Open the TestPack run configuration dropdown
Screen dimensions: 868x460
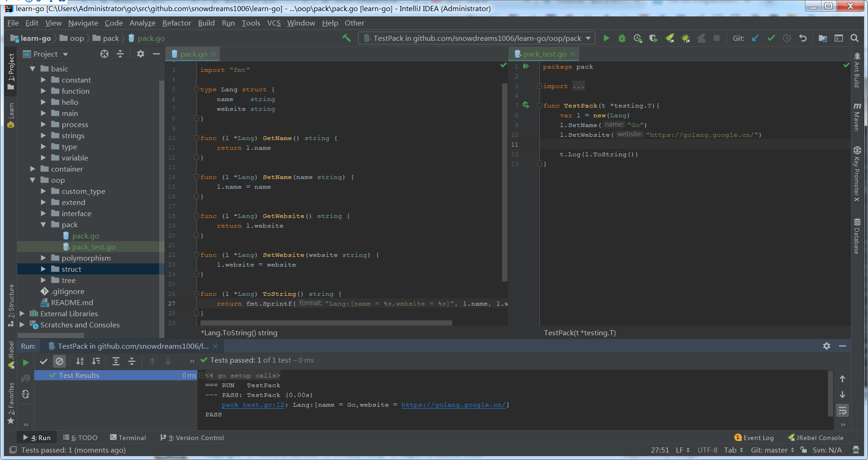tap(588, 38)
